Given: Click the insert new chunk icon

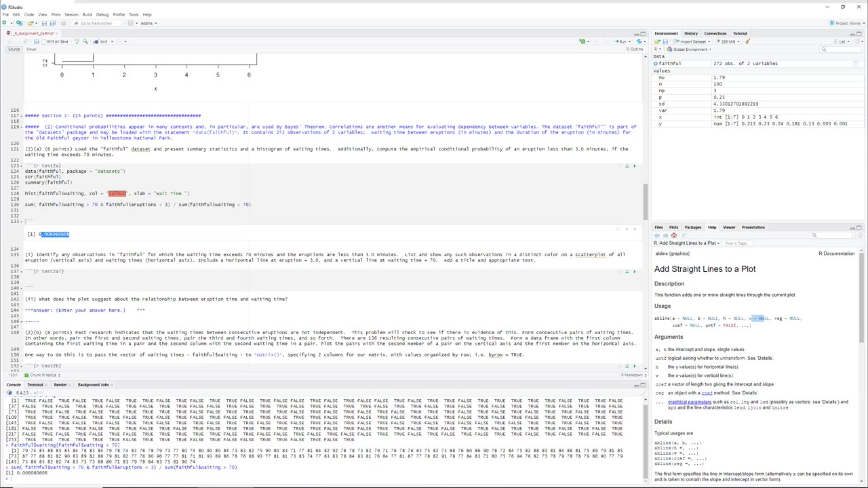Looking at the screenshot, I should tap(583, 41).
